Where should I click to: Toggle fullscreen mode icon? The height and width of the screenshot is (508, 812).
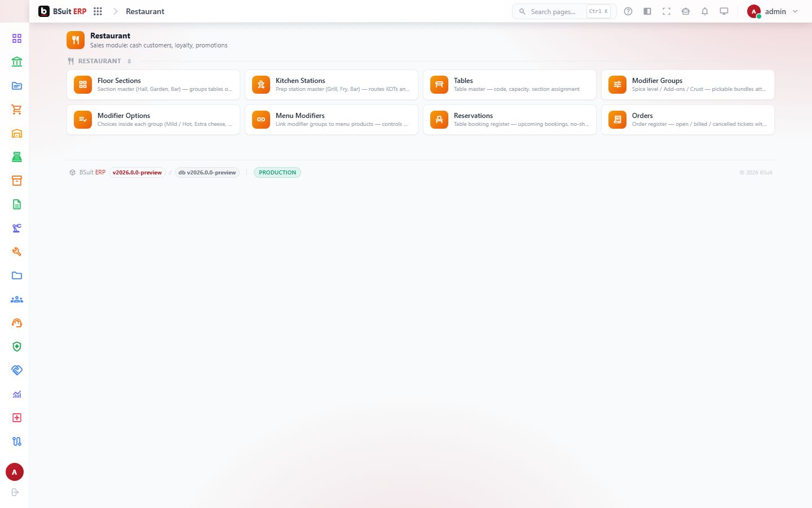click(667, 11)
